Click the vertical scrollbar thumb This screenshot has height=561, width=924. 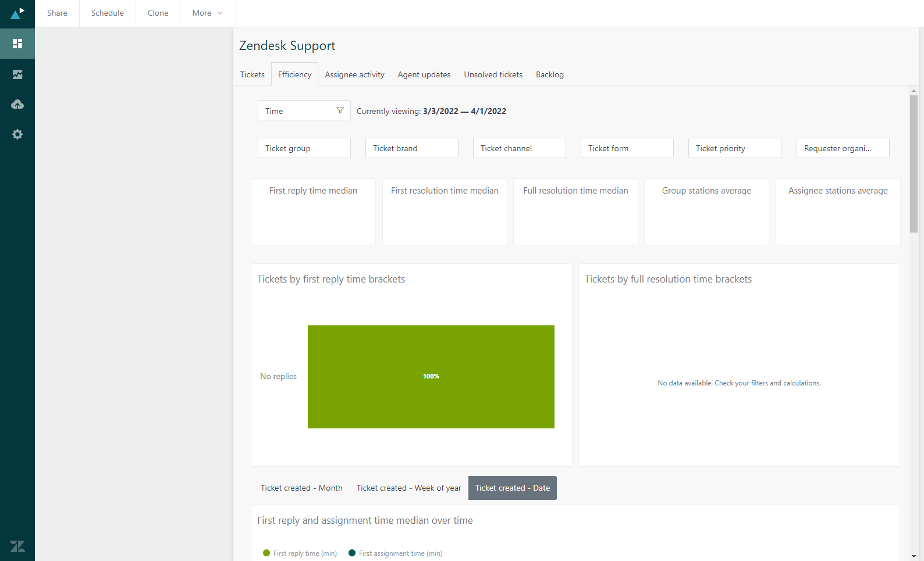(914, 164)
